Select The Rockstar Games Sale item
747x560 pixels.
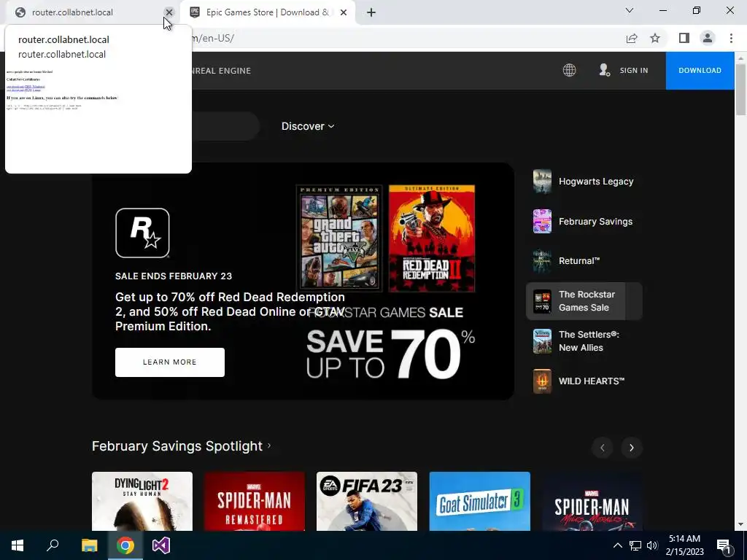[584, 301]
